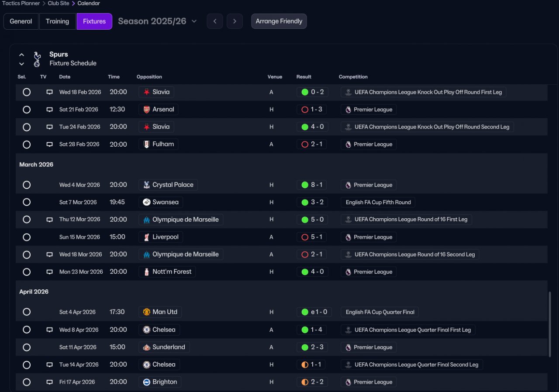Go to the previous season with the left arrow
The height and width of the screenshot is (392, 559).
(x=215, y=21)
